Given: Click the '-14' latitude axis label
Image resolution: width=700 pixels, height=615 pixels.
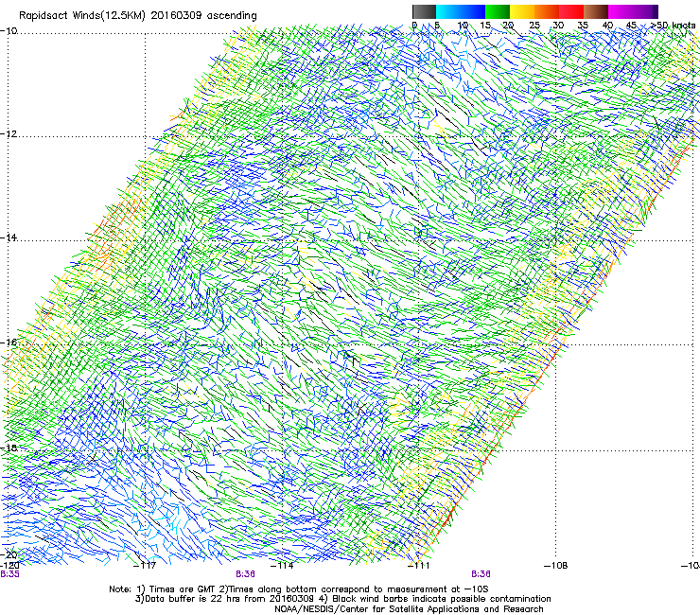Looking at the screenshot, I should point(9,237).
